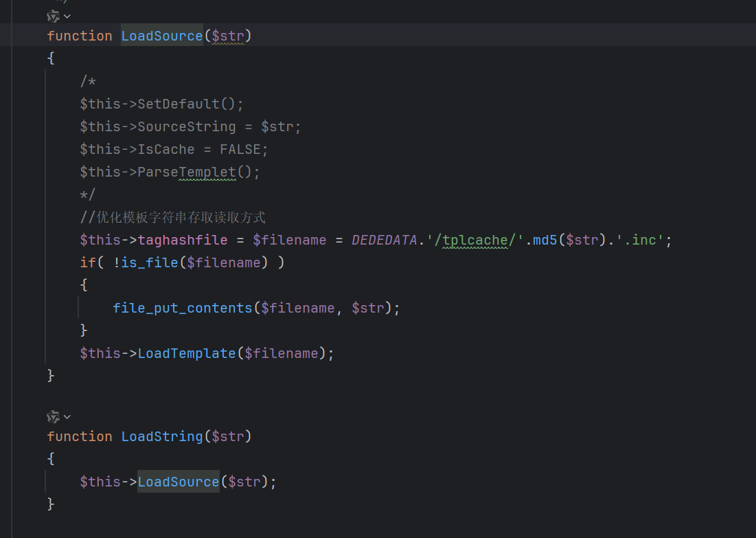Click the AI assistant icon above LoadString function

pos(53,416)
